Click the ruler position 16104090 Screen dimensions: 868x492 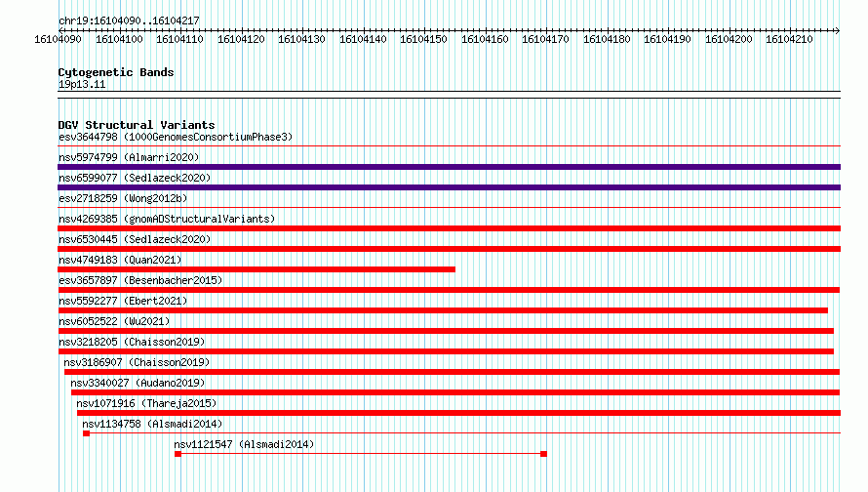pos(58,39)
